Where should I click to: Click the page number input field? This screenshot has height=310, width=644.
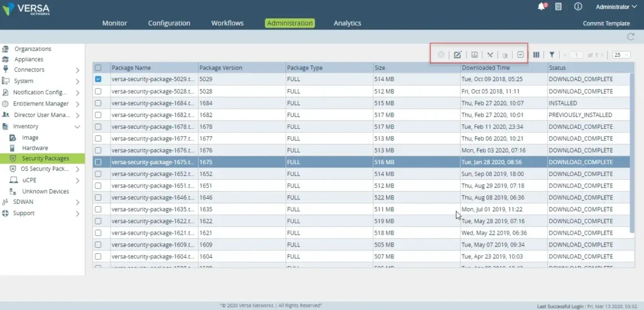pos(577,55)
